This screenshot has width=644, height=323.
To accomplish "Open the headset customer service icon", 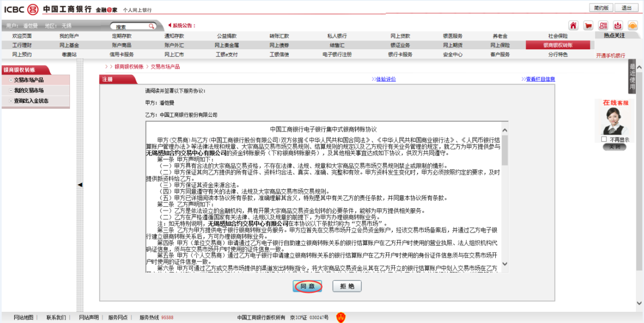I will click(x=632, y=25).
